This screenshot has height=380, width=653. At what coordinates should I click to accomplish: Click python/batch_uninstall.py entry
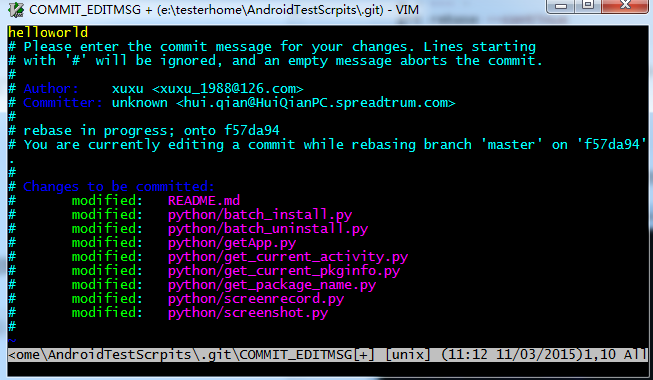click(268, 228)
